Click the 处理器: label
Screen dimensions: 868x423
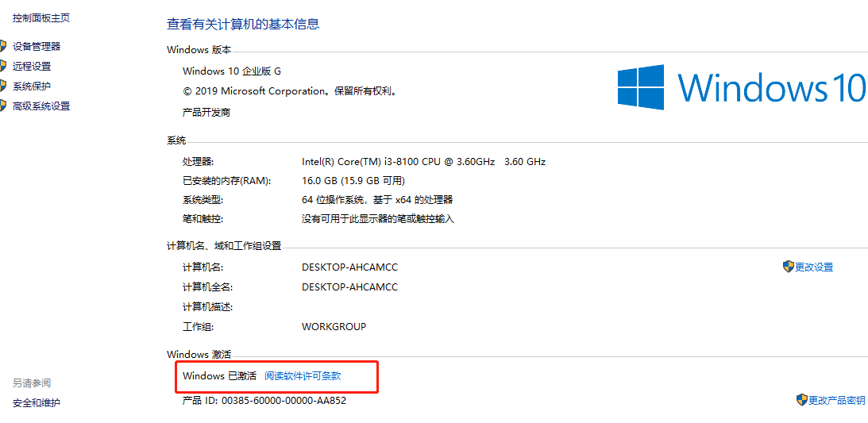[199, 162]
